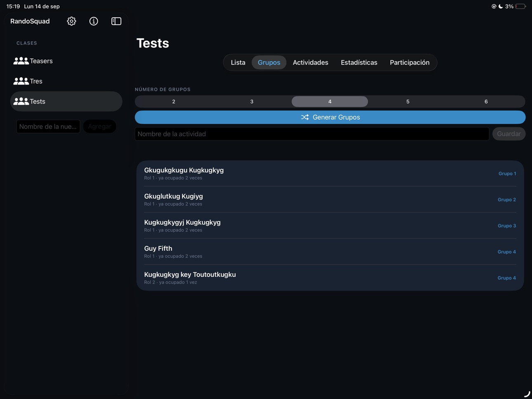Click student Guy Fifth
The image size is (532, 399).
[x=330, y=252]
